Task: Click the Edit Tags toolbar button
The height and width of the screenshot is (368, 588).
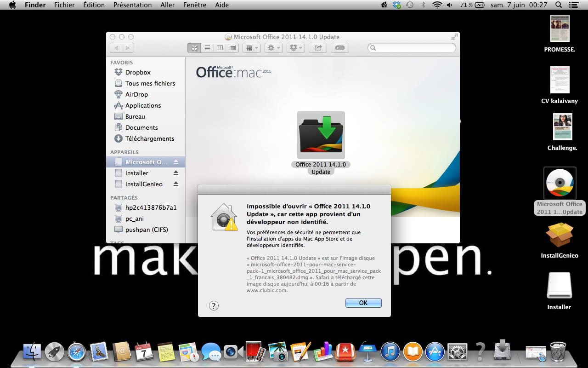Action: pyautogui.click(x=340, y=47)
